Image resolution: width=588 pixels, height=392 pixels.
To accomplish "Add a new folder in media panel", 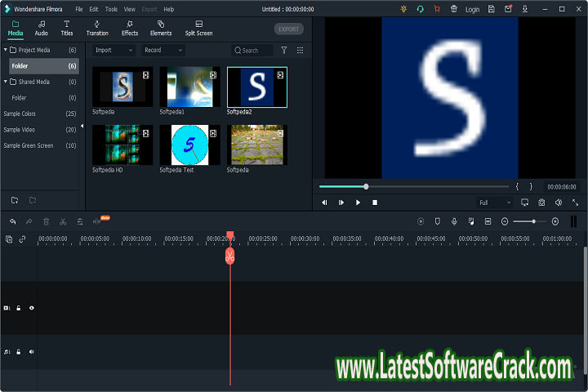I will [x=15, y=200].
